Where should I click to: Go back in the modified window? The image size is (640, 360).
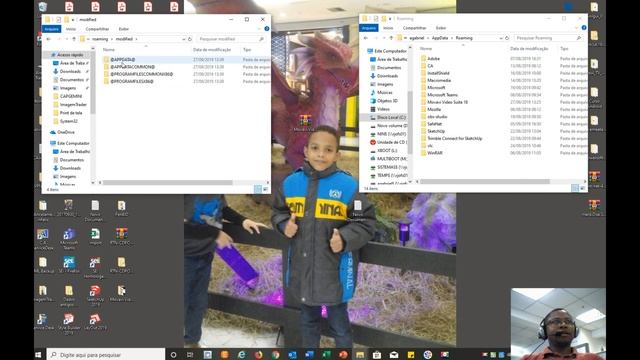coord(49,39)
